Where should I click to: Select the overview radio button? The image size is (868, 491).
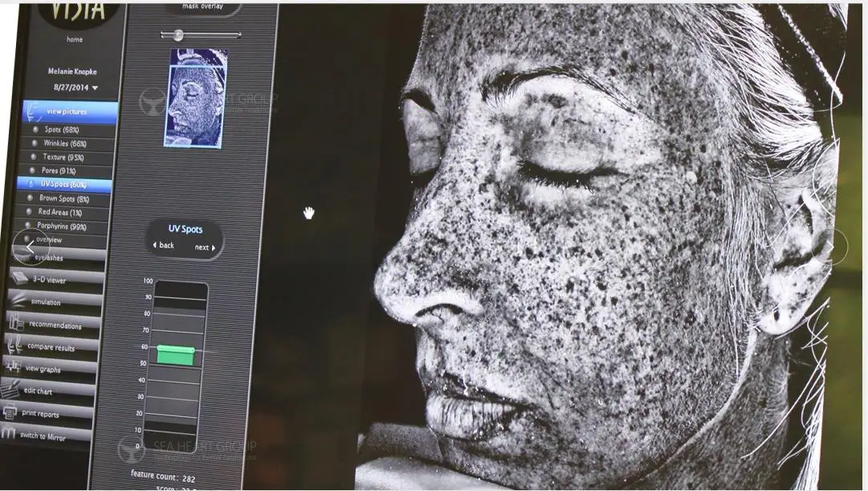[26, 239]
